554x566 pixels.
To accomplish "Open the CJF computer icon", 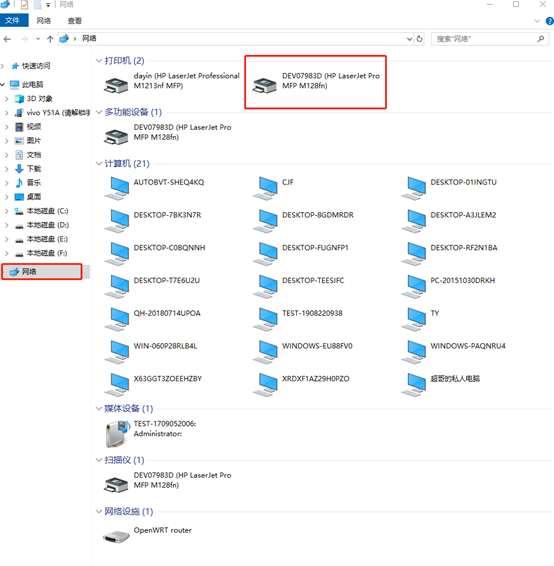I will 265,188.
